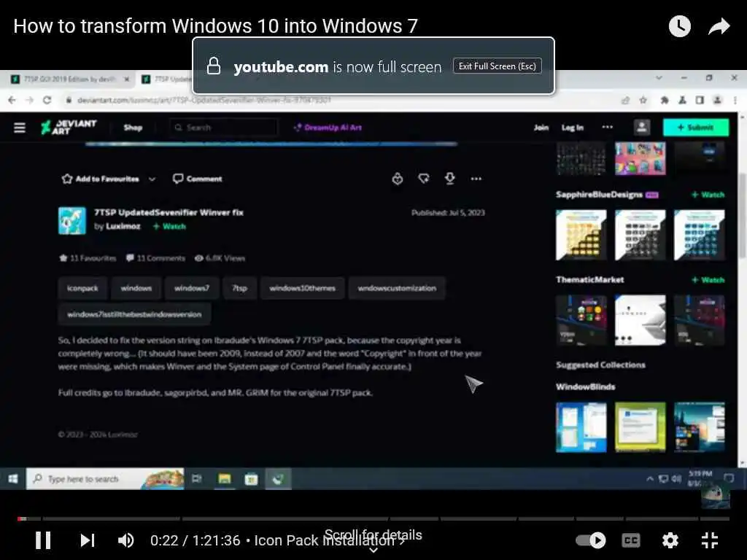This screenshot has height=560, width=747.
Task: Select the windows10themes tag
Action: pyautogui.click(x=303, y=288)
